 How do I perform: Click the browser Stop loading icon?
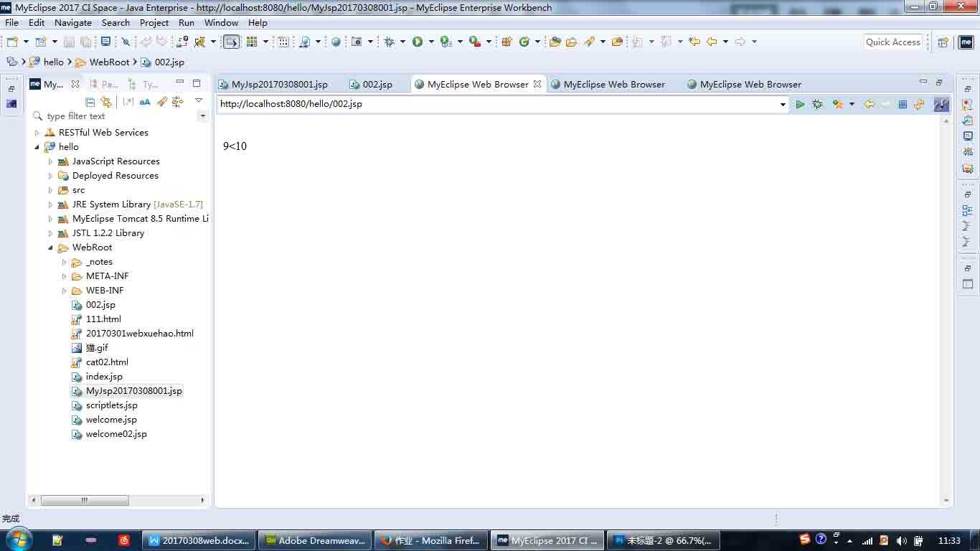pyautogui.click(x=903, y=104)
